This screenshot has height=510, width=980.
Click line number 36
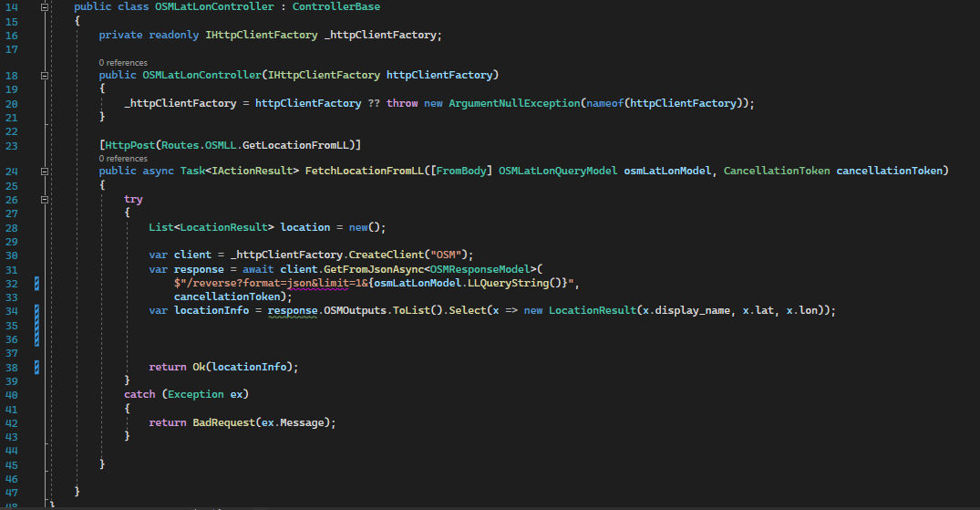point(11,339)
